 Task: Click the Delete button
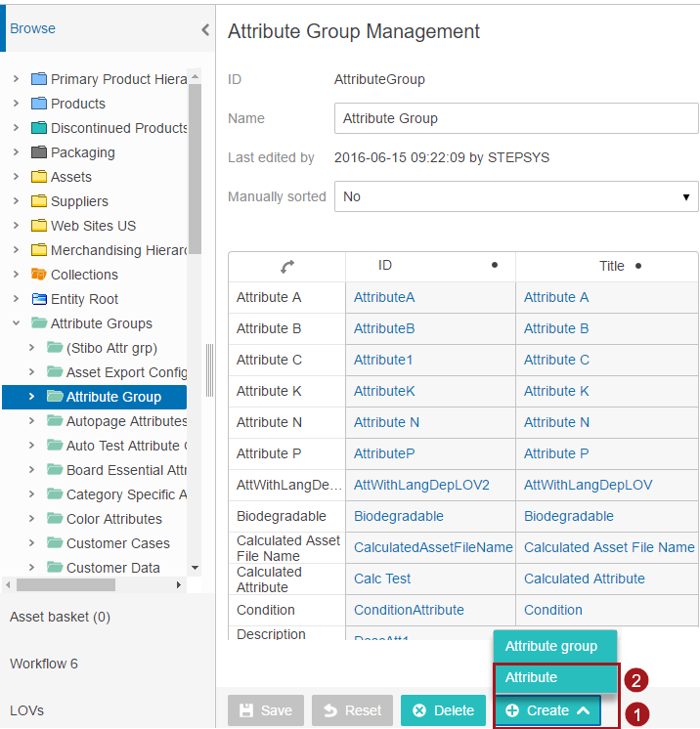point(443,710)
